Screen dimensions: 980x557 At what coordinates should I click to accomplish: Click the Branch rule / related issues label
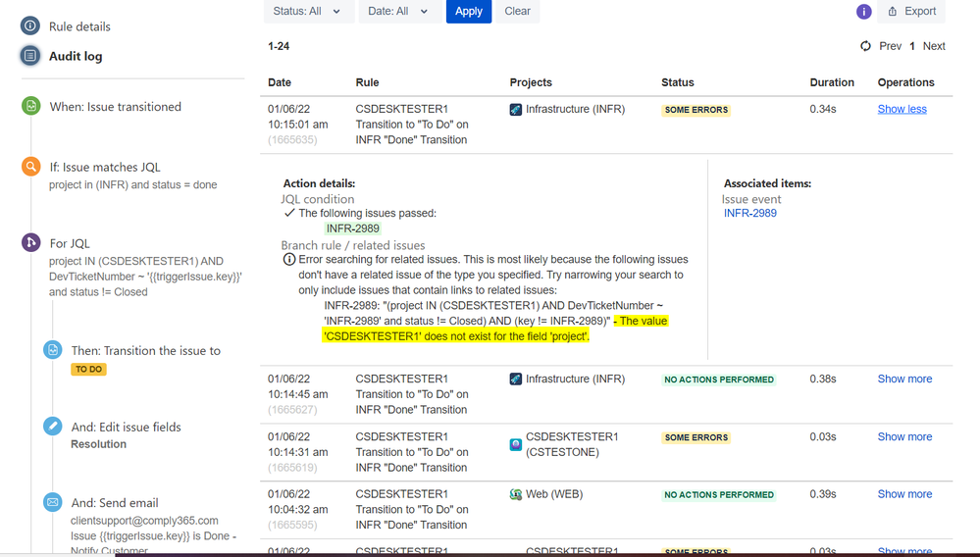(x=352, y=245)
